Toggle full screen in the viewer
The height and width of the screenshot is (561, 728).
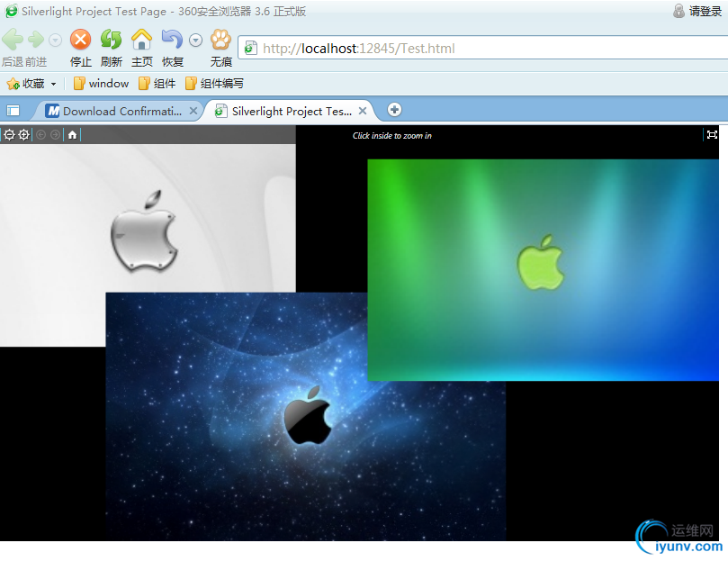coord(711,135)
